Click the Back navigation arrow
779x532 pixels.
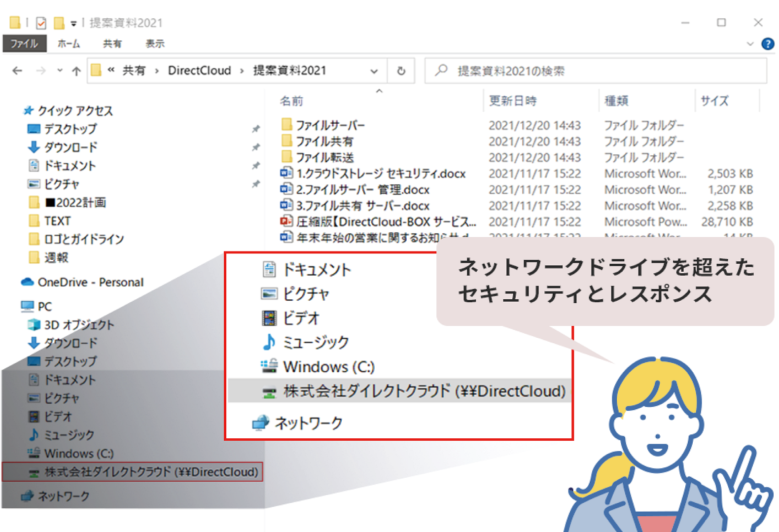(17, 71)
